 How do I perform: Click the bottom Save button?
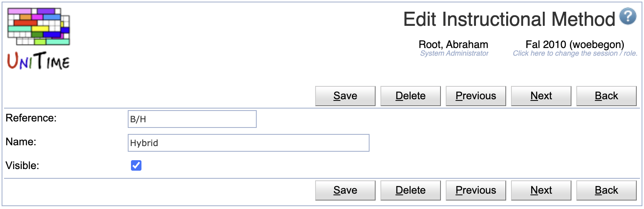click(345, 190)
